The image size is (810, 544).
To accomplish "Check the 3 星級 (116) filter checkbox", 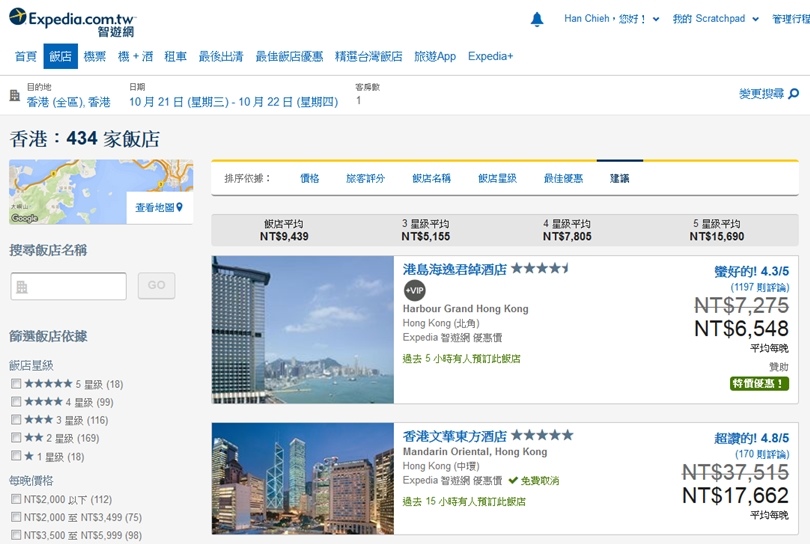I will (16, 419).
